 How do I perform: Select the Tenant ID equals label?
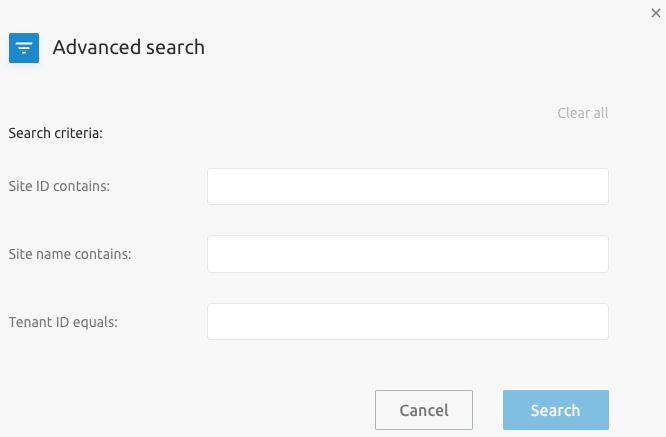coord(63,322)
